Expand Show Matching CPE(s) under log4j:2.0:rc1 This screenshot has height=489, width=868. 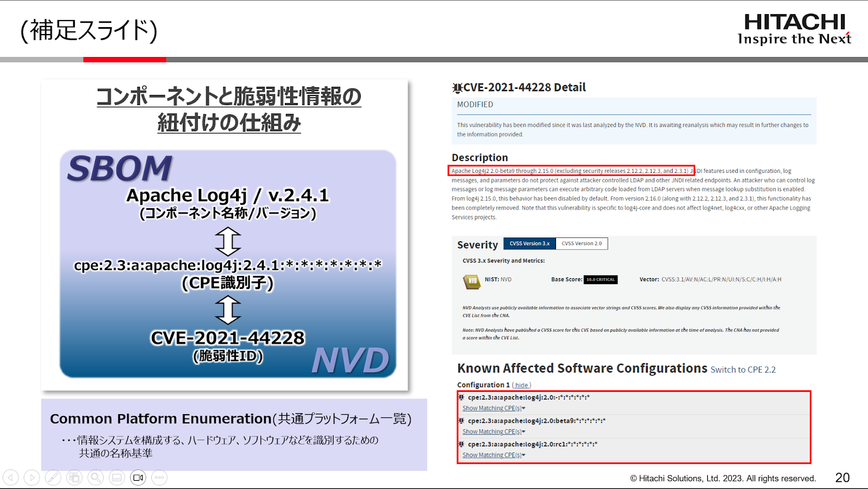(x=493, y=455)
